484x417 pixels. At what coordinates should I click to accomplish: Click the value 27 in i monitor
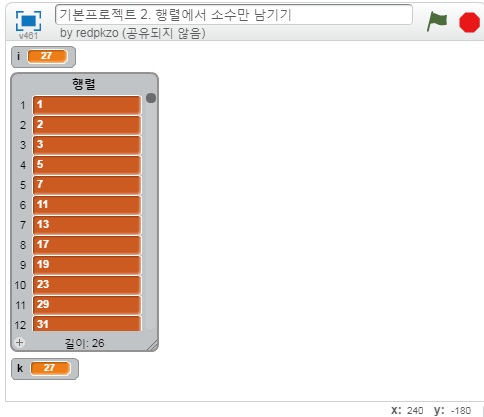coord(47,56)
